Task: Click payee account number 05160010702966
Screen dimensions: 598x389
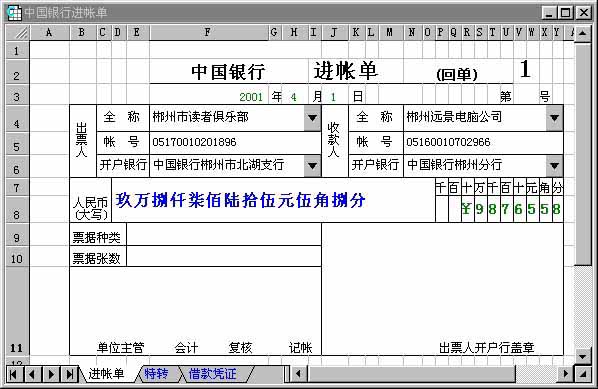Action: click(x=448, y=142)
